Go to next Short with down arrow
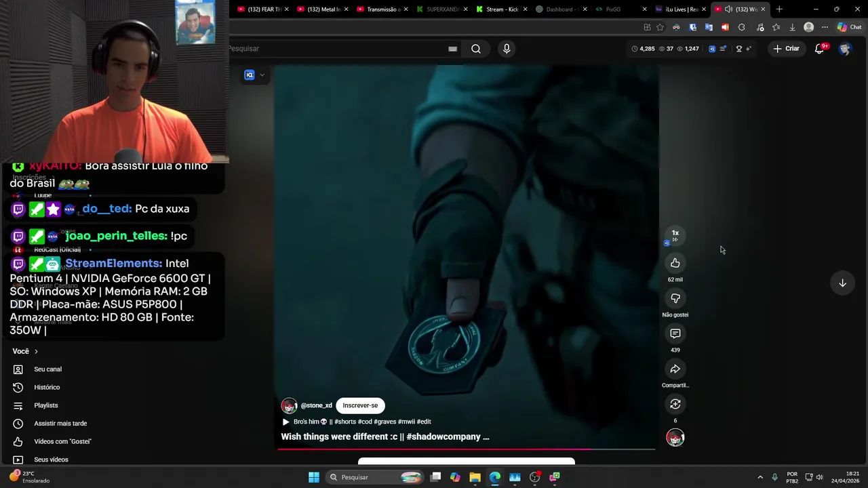This screenshot has width=868, height=488. pyautogui.click(x=842, y=283)
